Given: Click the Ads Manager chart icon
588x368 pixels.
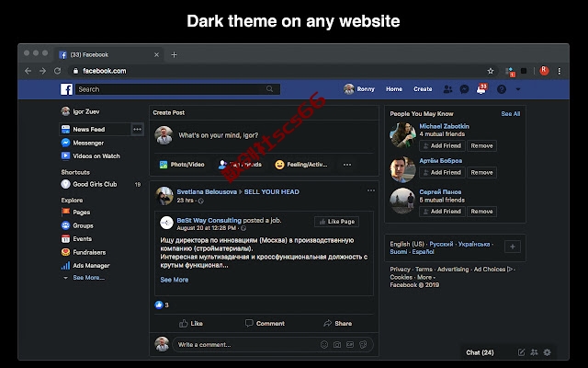Looking at the screenshot, I should 65,266.
